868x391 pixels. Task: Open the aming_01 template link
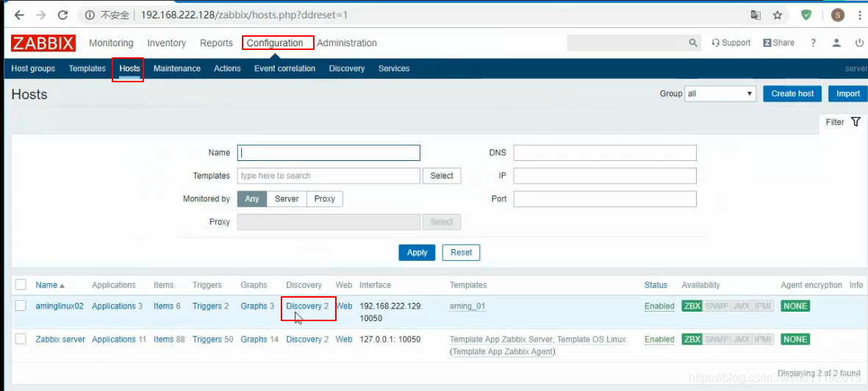pyautogui.click(x=467, y=306)
